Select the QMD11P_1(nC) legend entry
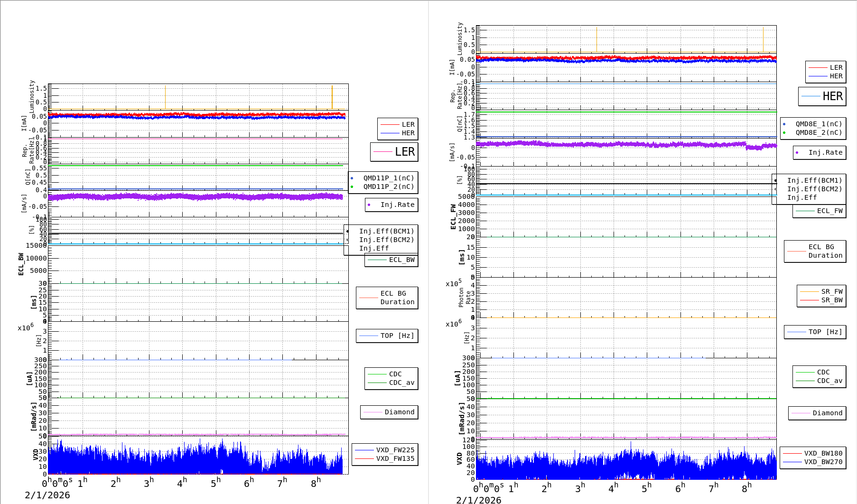857x504 pixels. click(388, 178)
